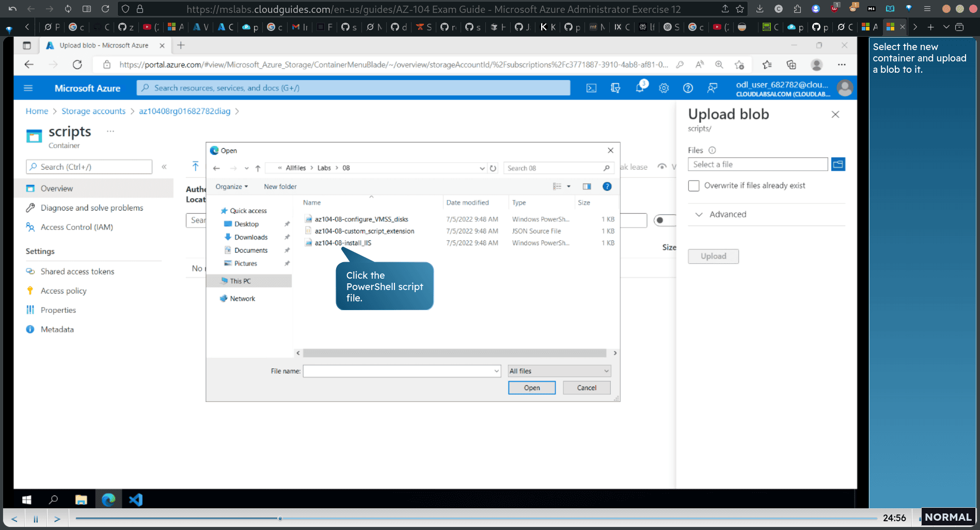Expand the address path history dropdown
The width and height of the screenshot is (980, 530).
pos(482,168)
